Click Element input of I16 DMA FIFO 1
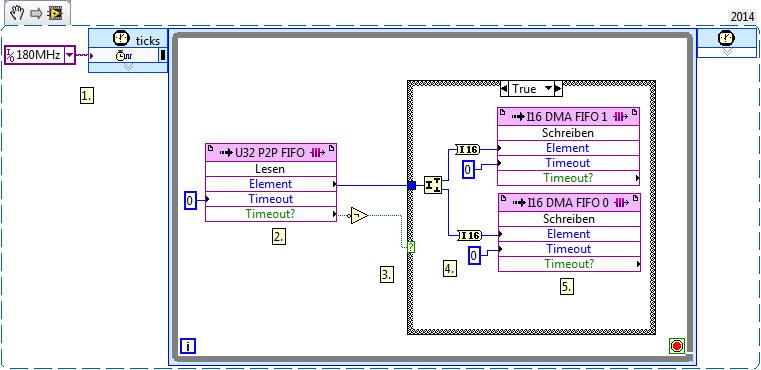Screen dimensions: 761x370 [568, 148]
